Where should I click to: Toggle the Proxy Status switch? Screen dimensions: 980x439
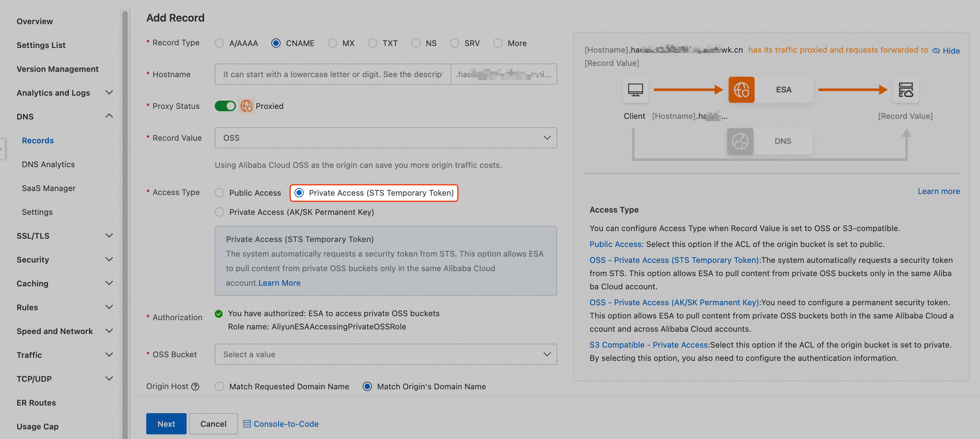click(x=225, y=106)
